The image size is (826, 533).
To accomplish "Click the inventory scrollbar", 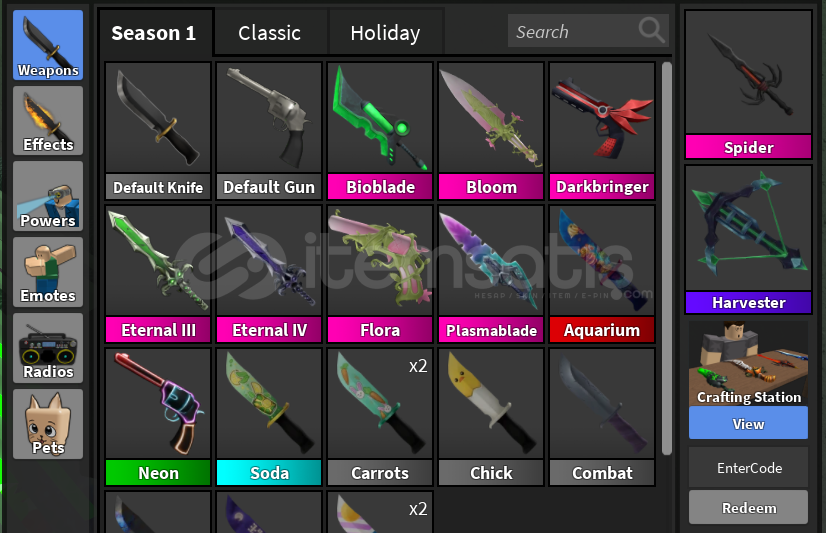I will pyautogui.click(x=667, y=258).
